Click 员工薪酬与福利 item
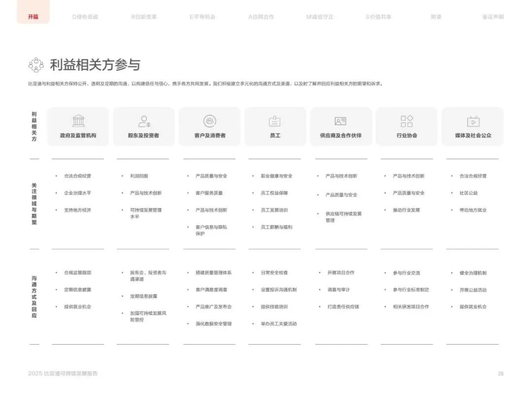This screenshot has width=532, height=395. click(276, 227)
